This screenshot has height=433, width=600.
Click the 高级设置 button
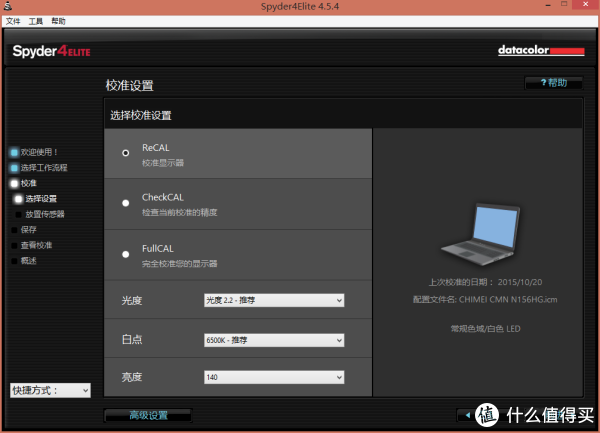148,415
